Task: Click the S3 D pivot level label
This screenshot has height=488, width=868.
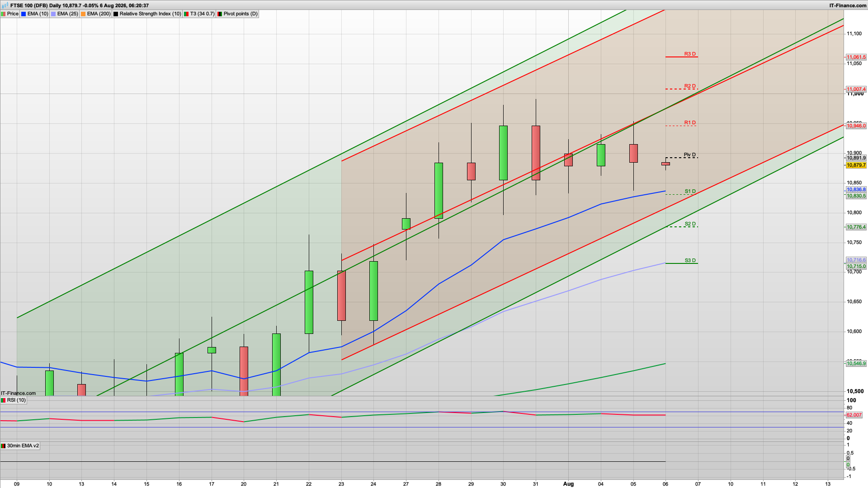Action: point(690,260)
